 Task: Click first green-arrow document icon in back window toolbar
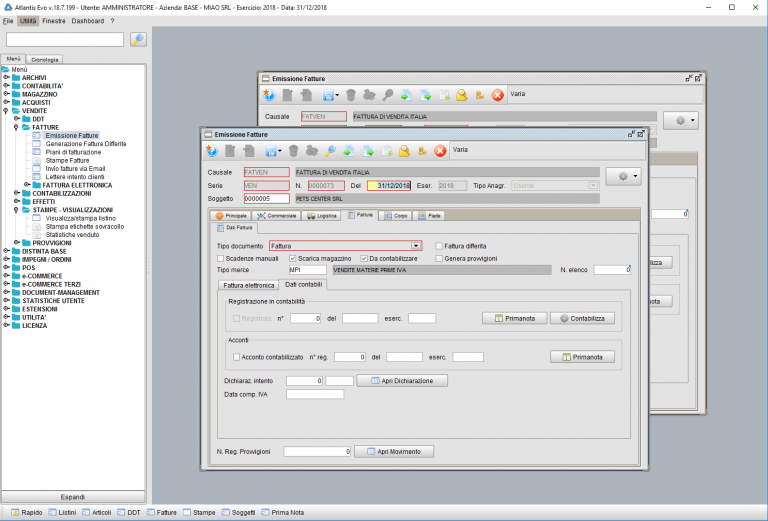(406, 95)
